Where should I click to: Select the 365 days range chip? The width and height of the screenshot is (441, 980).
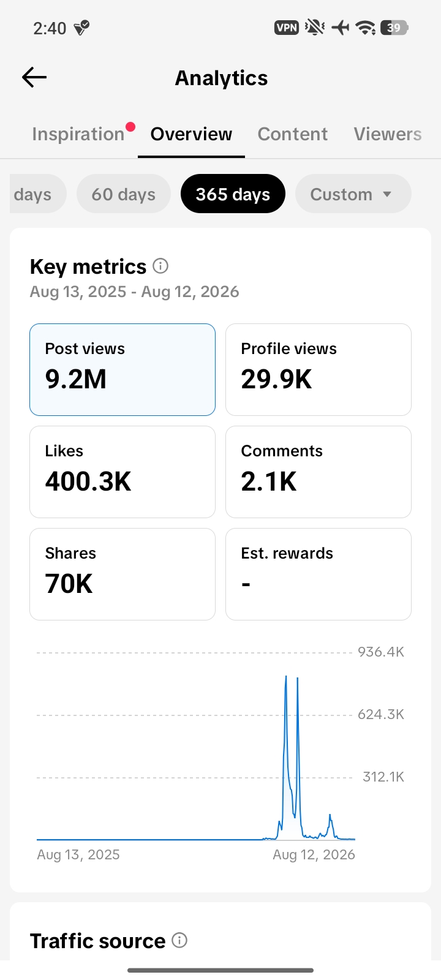[233, 194]
